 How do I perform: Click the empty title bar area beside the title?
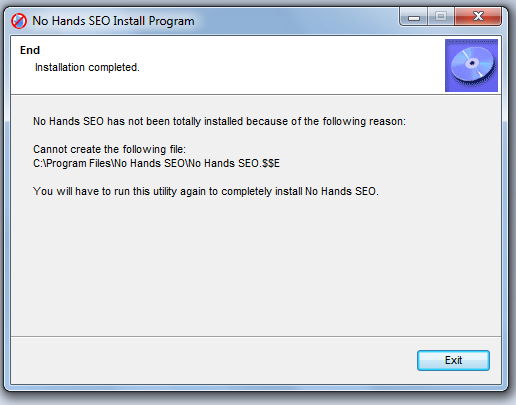[x=297, y=21]
